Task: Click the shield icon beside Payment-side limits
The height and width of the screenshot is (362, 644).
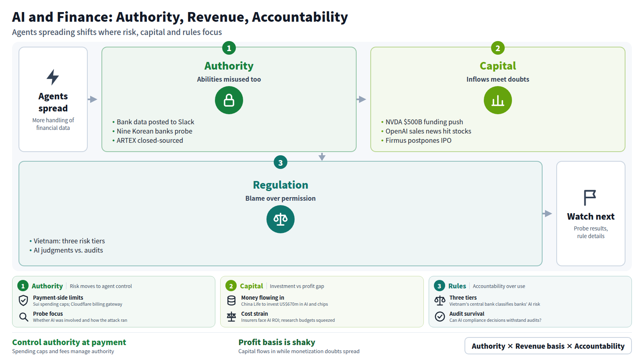Action: pos(24,300)
